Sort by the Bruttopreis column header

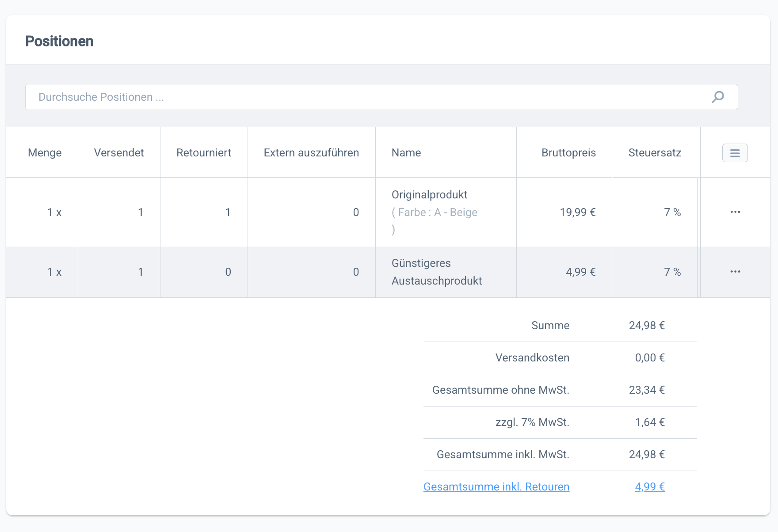568,153
